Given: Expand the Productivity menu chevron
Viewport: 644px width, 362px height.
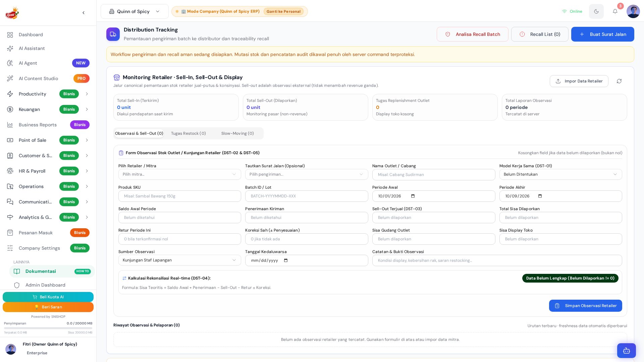Looking at the screenshot, I should (x=87, y=94).
